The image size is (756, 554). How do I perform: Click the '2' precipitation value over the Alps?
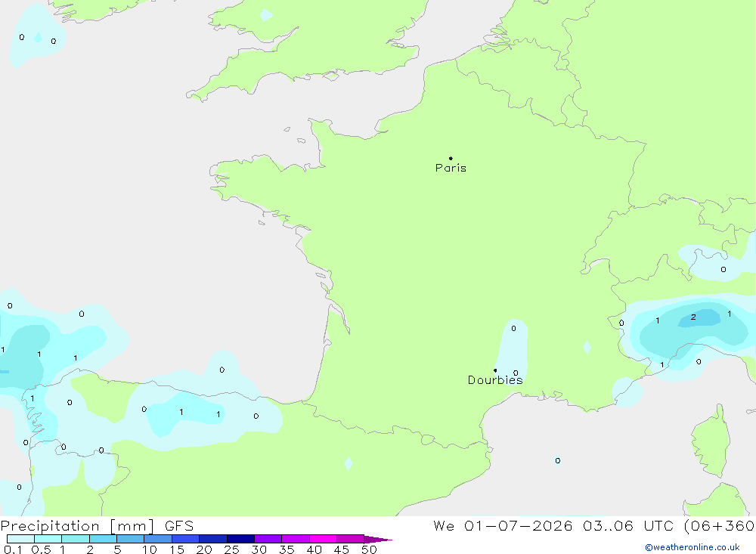[x=693, y=317]
